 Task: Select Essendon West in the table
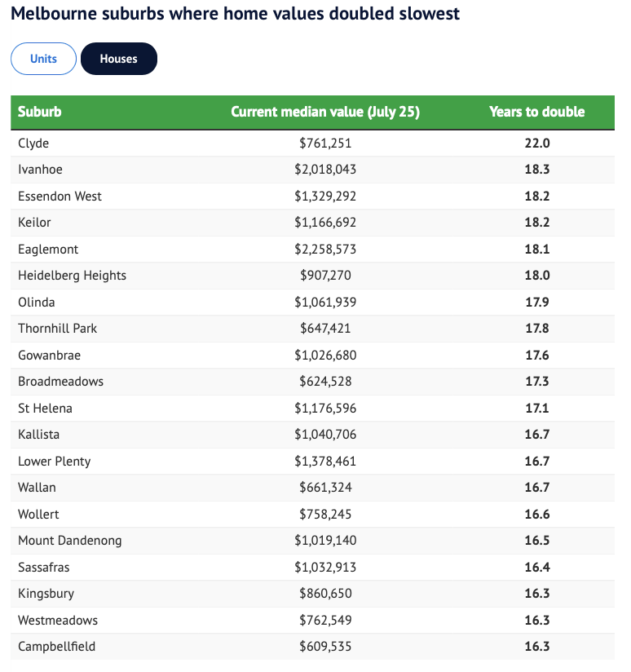click(x=60, y=196)
